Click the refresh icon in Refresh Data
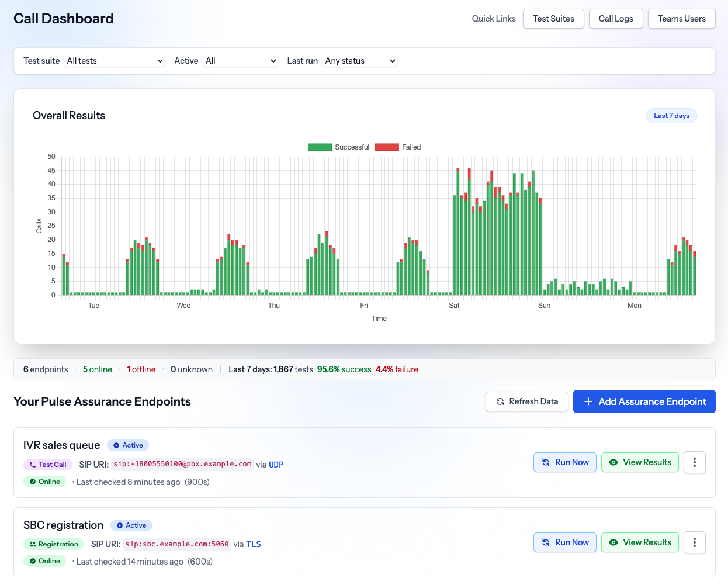Screen dimensions: 728x585 tap(500, 401)
